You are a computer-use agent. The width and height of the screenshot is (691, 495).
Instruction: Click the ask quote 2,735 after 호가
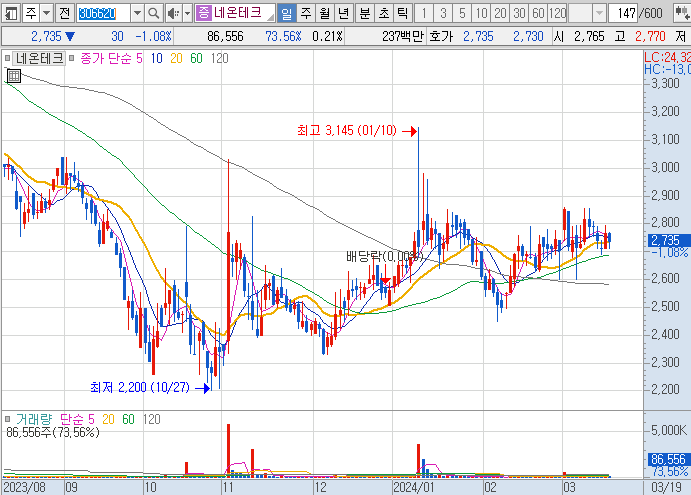(x=478, y=36)
